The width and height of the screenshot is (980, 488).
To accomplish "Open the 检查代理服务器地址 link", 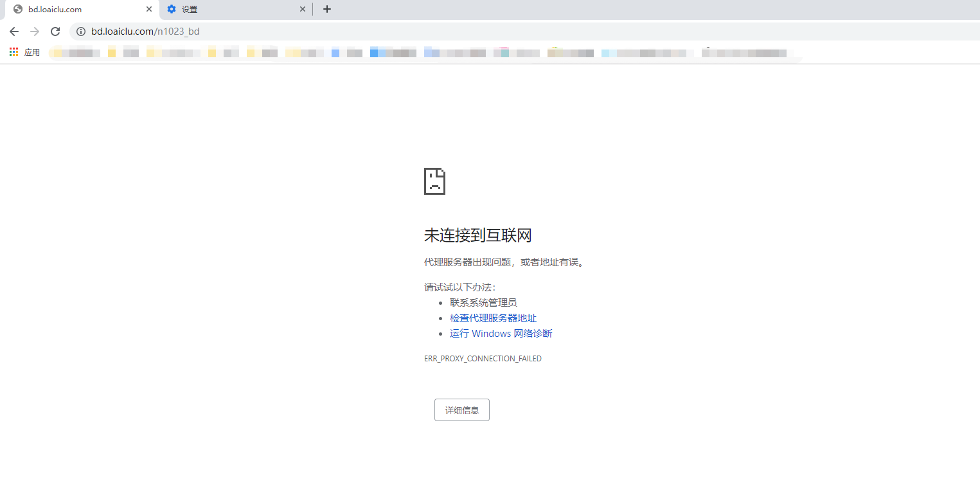I will tap(493, 318).
